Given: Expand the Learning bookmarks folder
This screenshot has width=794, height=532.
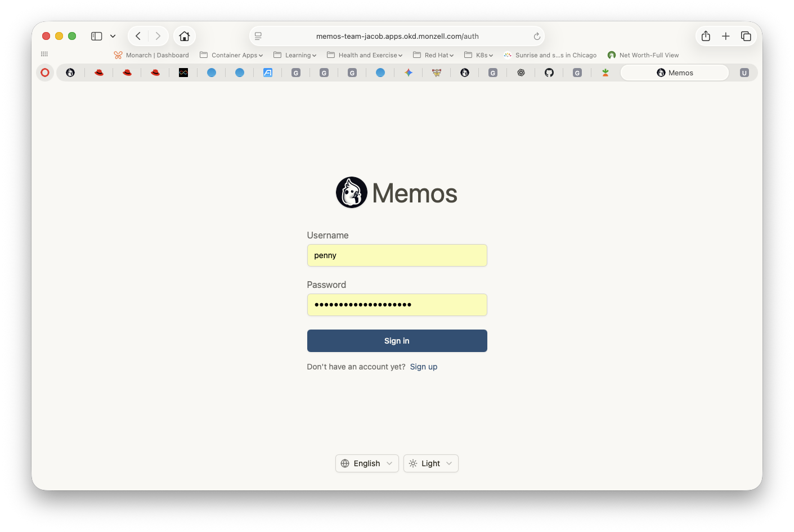Looking at the screenshot, I should coord(295,55).
